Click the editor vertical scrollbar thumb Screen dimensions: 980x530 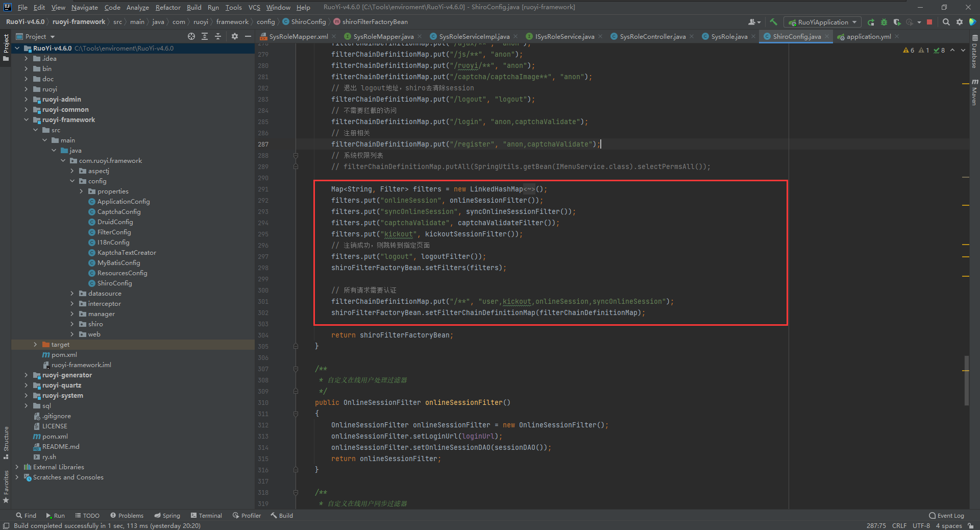tap(966, 381)
